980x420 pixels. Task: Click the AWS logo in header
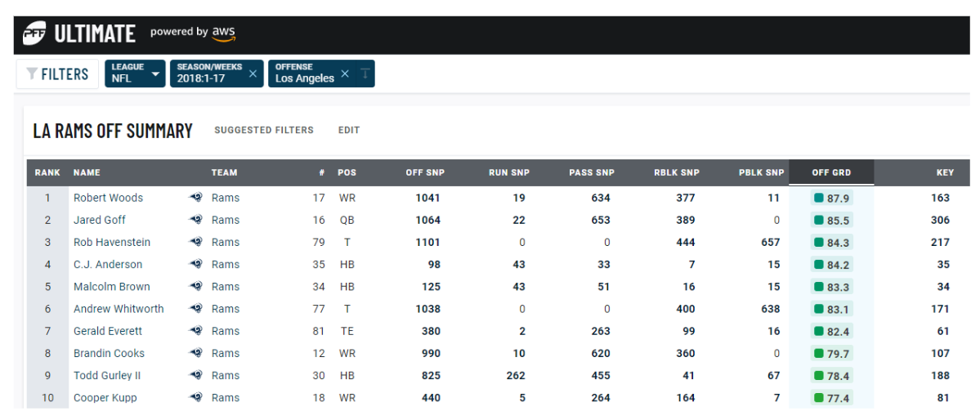[223, 34]
